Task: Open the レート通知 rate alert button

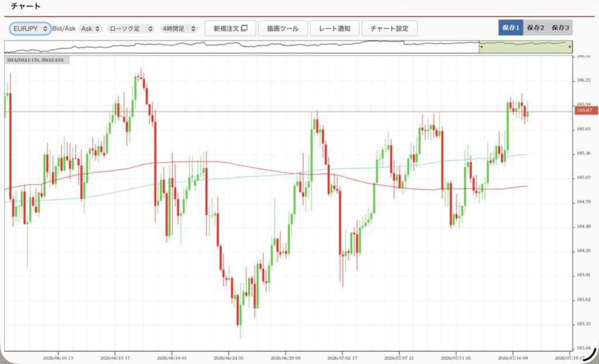Action: tap(335, 28)
